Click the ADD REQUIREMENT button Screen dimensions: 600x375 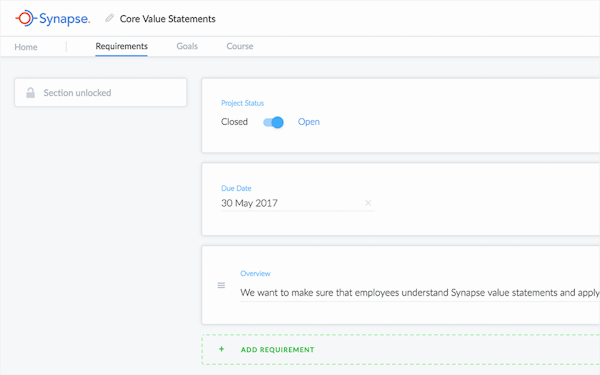tap(401, 349)
